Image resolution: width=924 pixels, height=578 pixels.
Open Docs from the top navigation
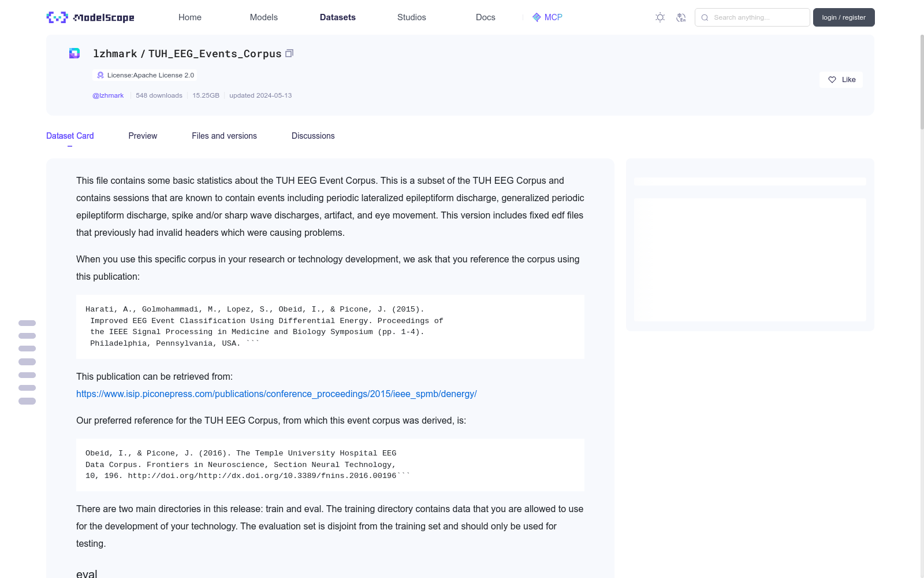[x=485, y=17]
